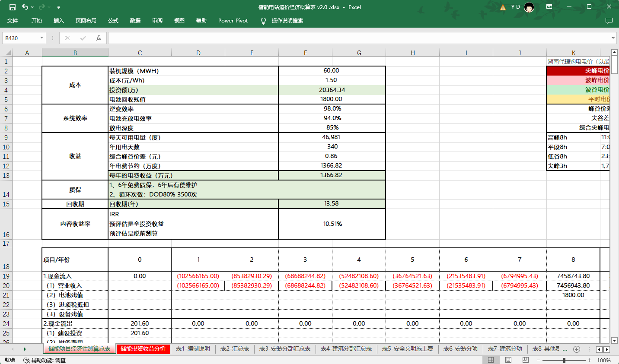Select row 13 header

(6, 175)
